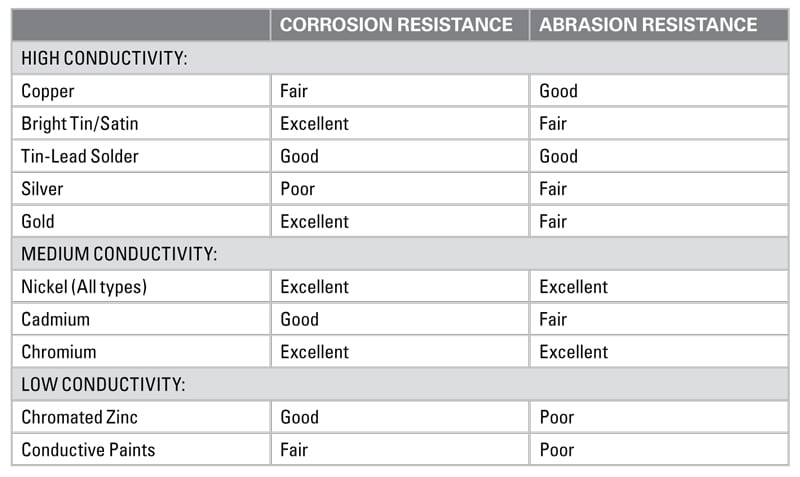Select the MEDIUM CONDUCTIVITY section row
The height and width of the screenshot is (477, 800).
tap(400, 254)
